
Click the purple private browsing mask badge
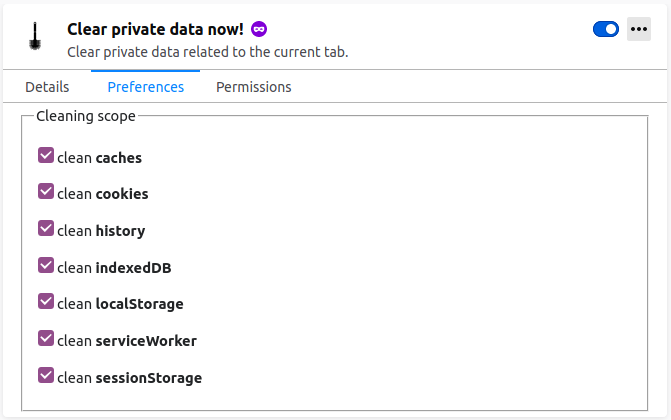coord(258,30)
